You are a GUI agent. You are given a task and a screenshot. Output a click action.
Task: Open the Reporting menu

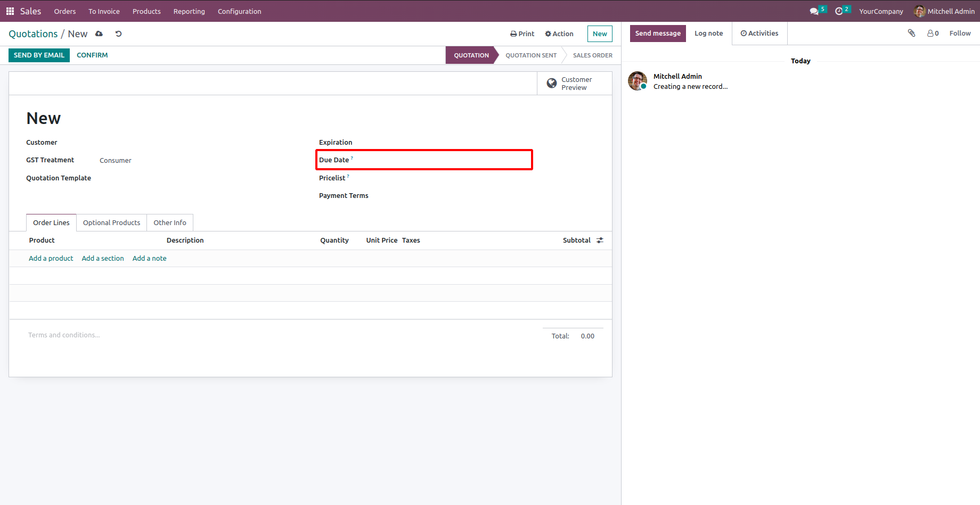[189, 11]
